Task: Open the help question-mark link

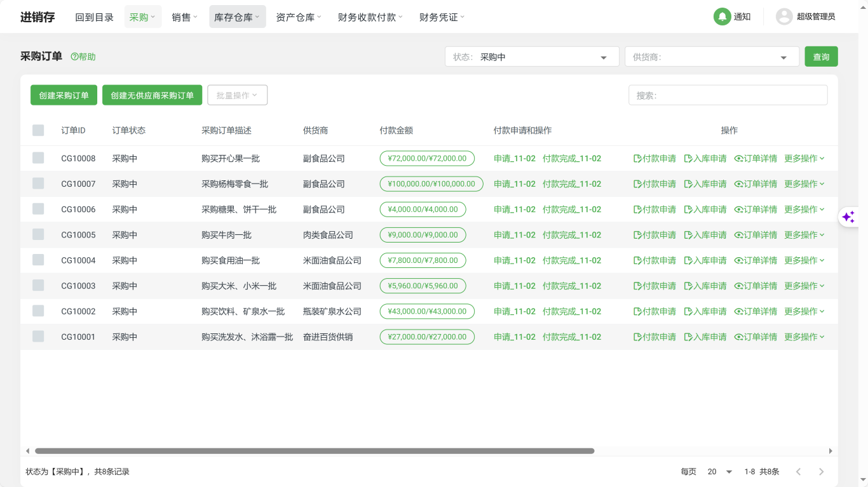Action: pyautogui.click(x=83, y=57)
